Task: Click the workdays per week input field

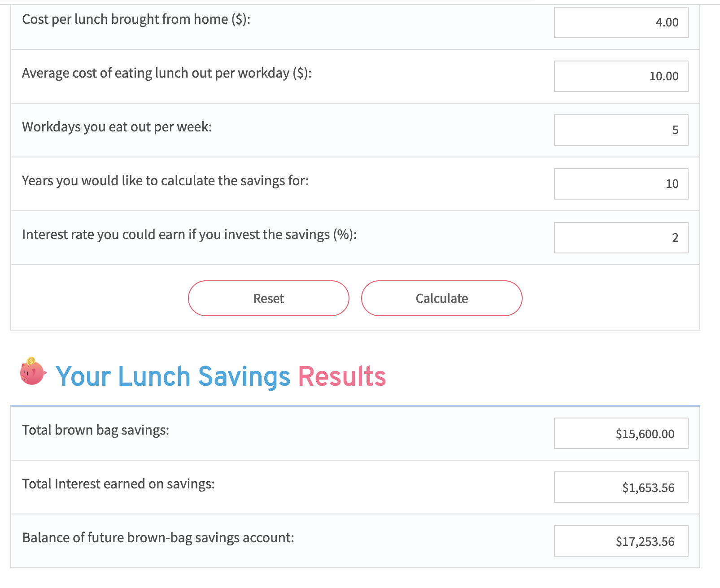Action: tap(621, 130)
